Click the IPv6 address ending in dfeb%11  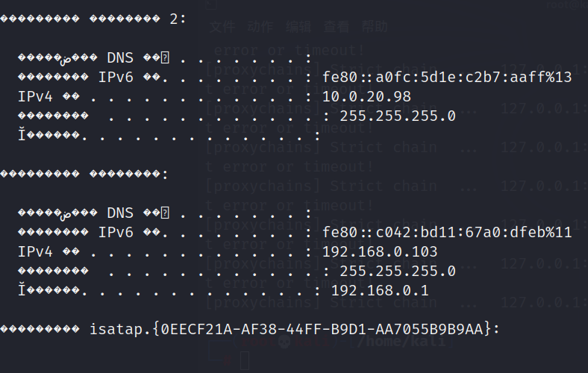pos(447,232)
